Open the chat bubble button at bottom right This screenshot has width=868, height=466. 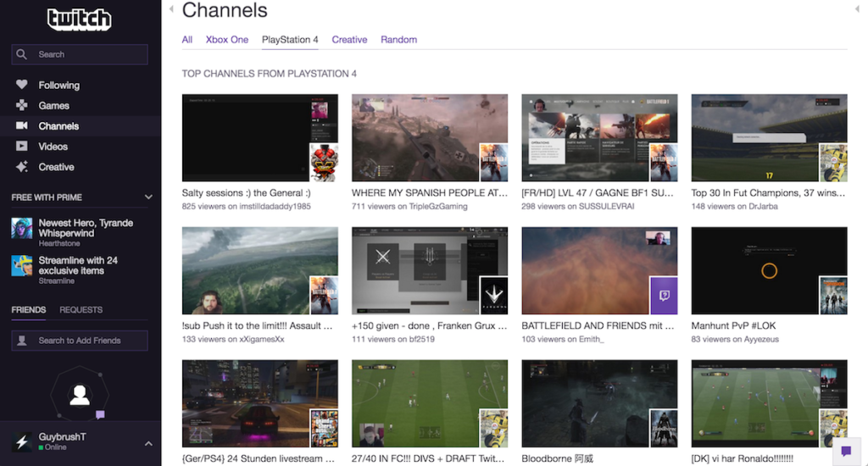[x=847, y=451]
